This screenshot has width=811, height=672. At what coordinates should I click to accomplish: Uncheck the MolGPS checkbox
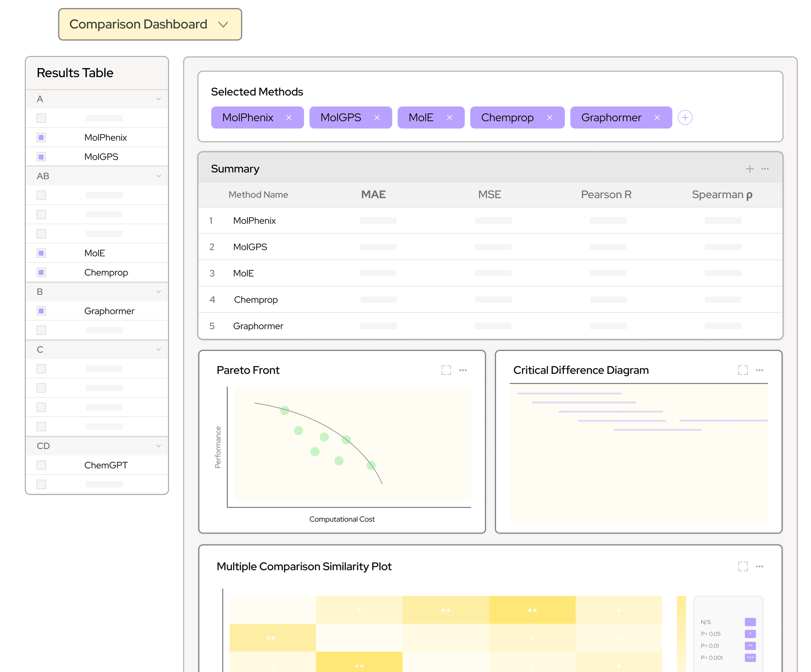click(41, 156)
